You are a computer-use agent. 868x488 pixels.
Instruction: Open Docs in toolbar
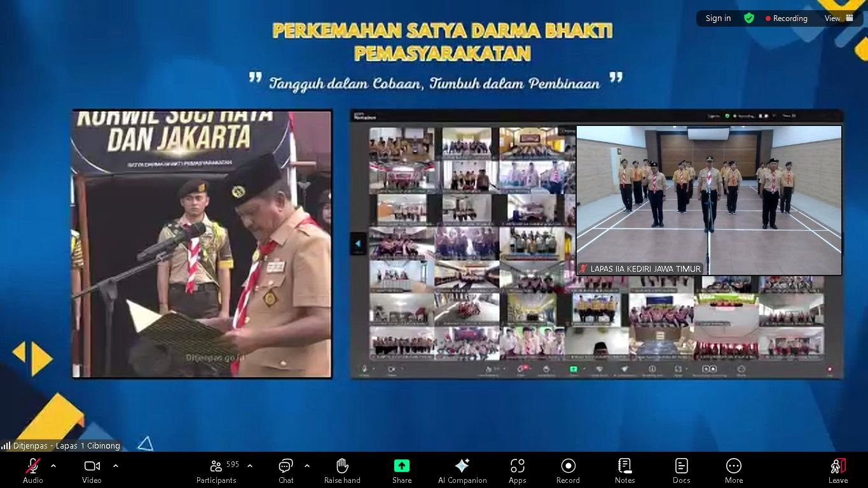[681, 471]
